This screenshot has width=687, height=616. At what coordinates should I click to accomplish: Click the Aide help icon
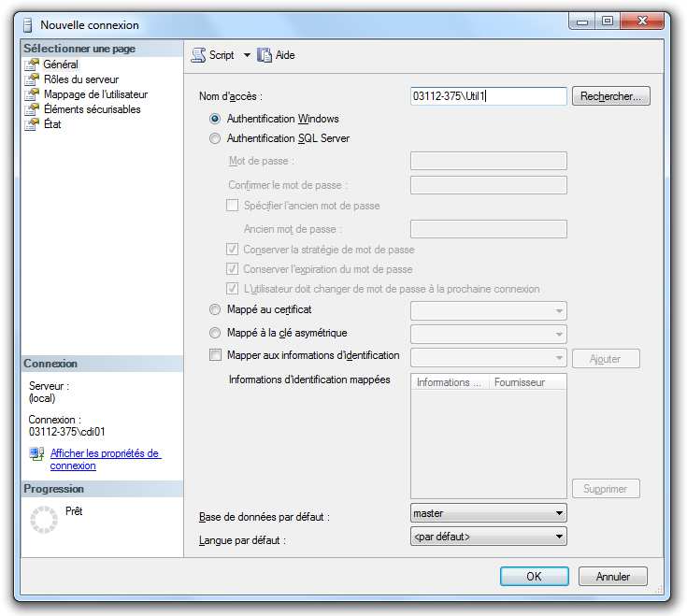click(265, 55)
